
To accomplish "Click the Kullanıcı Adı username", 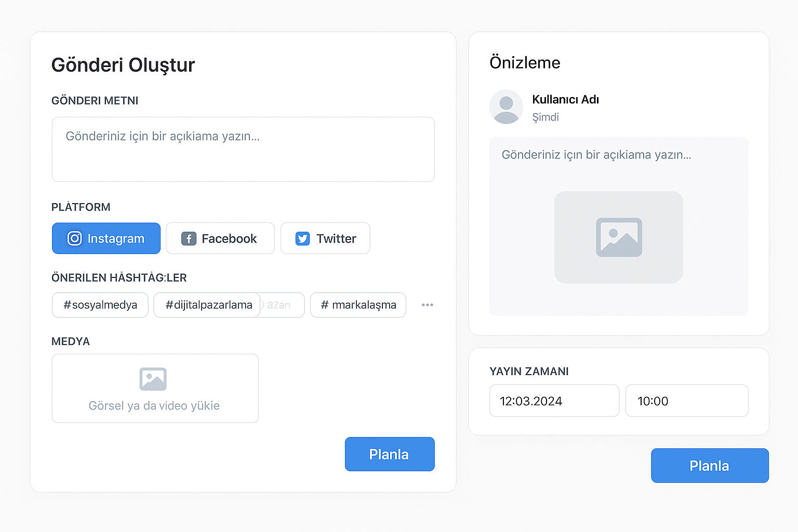I will tap(565, 100).
